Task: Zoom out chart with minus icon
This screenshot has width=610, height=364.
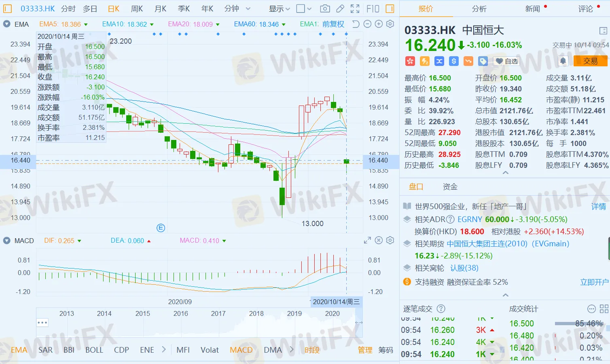Action: [367, 24]
